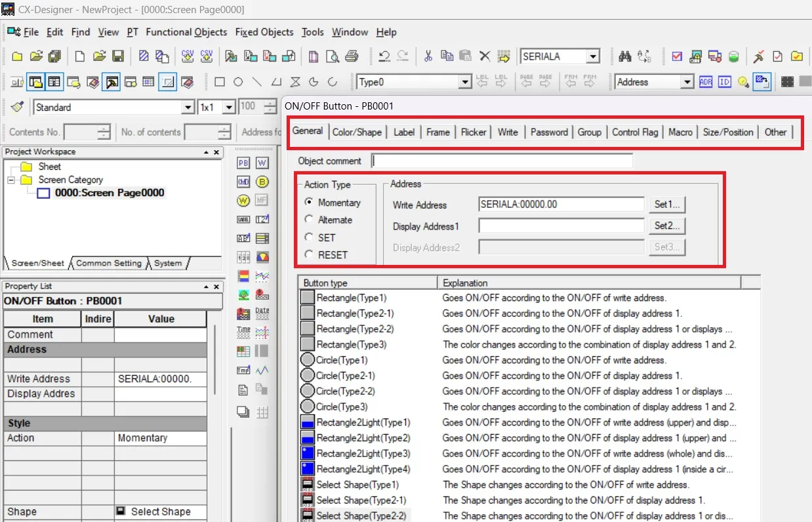
Task: Open the Functional Objects menu
Action: pos(186,32)
